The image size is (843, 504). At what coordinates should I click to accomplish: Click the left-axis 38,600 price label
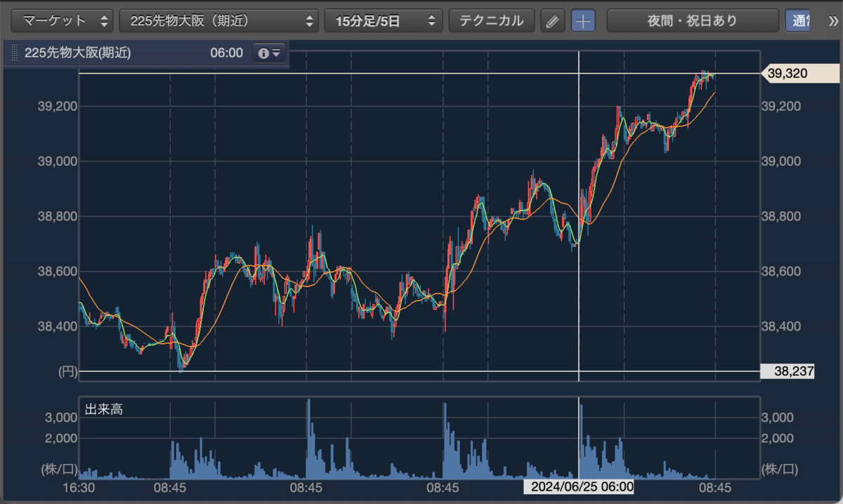pyautogui.click(x=56, y=271)
